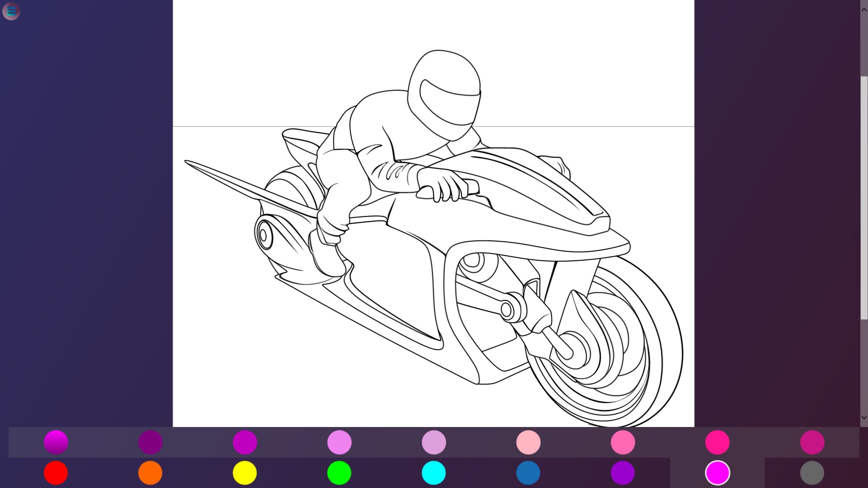Pick the cyan color swatch

(x=434, y=473)
